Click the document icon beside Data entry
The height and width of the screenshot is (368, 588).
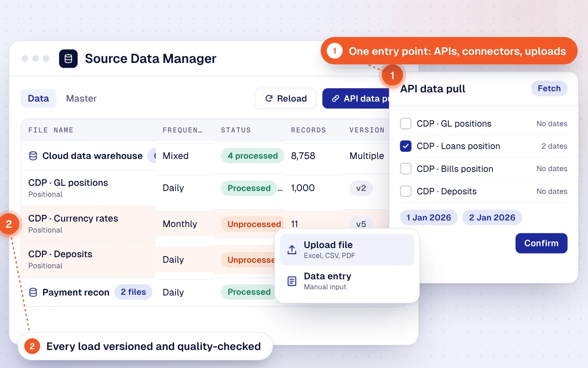tap(292, 281)
